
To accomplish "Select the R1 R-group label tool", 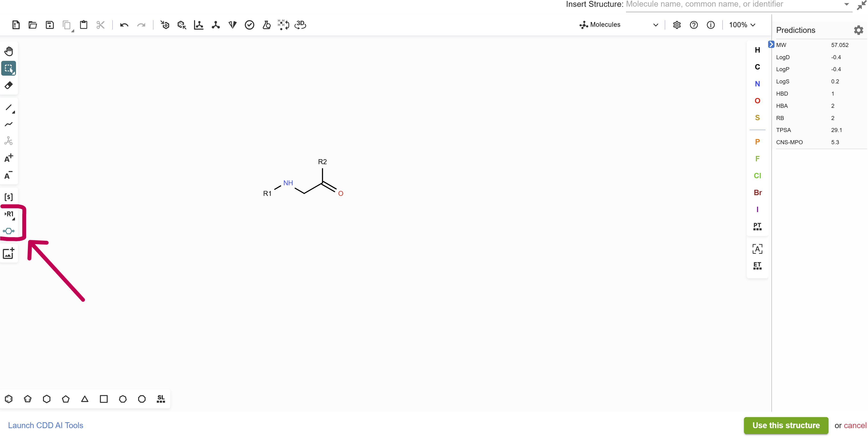I will click(9, 214).
